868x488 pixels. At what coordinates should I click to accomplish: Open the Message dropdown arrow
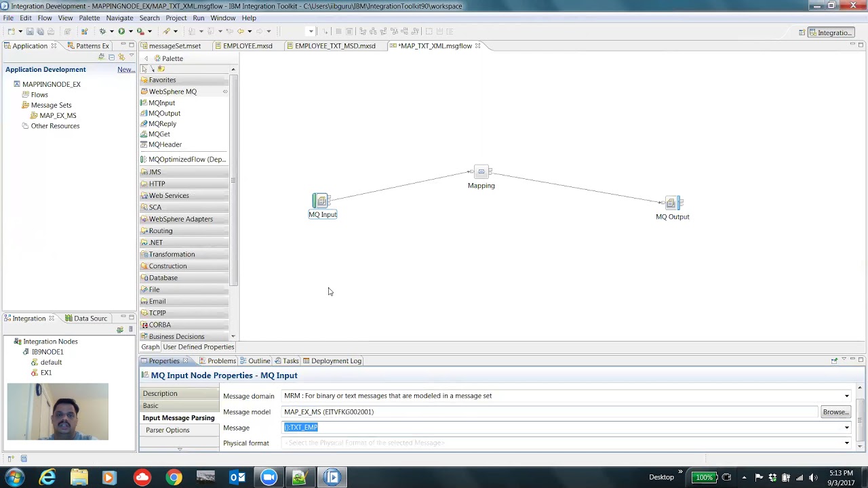tap(846, 428)
